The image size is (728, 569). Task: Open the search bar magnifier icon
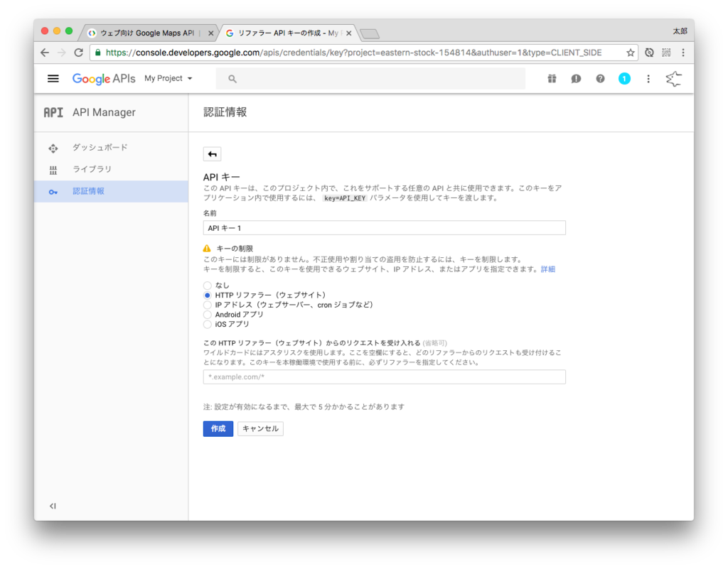pos(230,78)
